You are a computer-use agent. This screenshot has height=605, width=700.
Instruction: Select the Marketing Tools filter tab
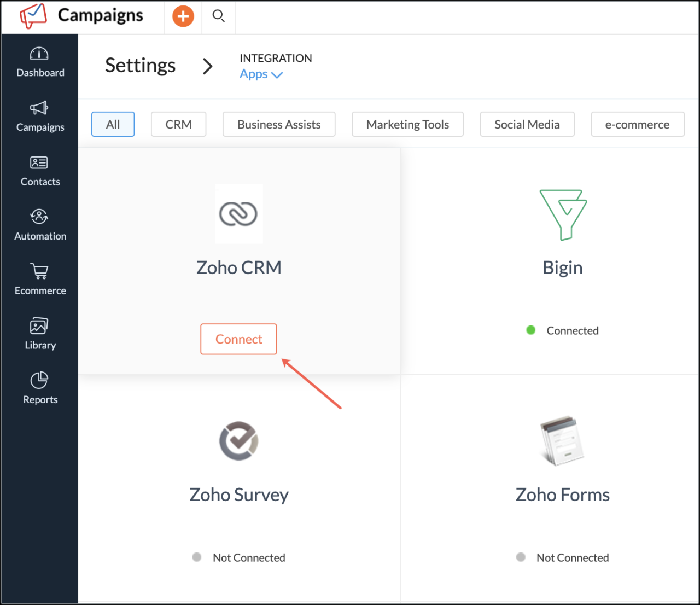pos(407,124)
